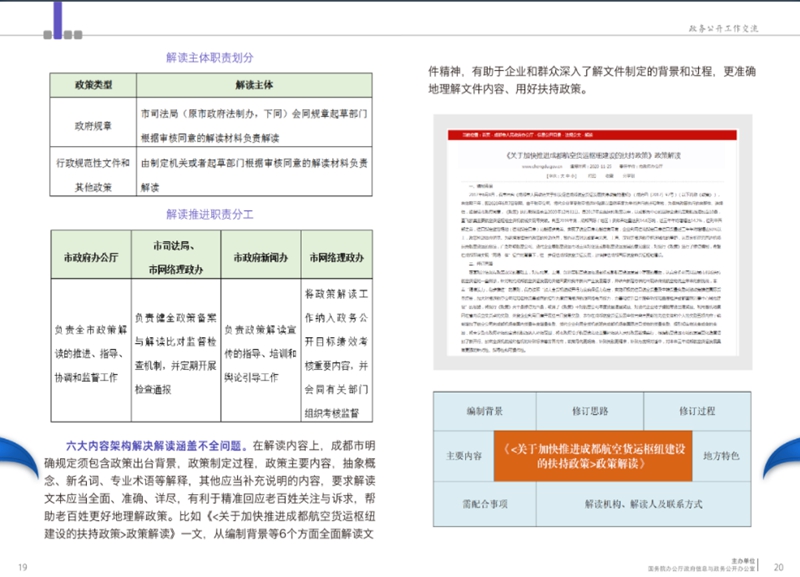Click page number 20

[x=779, y=567]
